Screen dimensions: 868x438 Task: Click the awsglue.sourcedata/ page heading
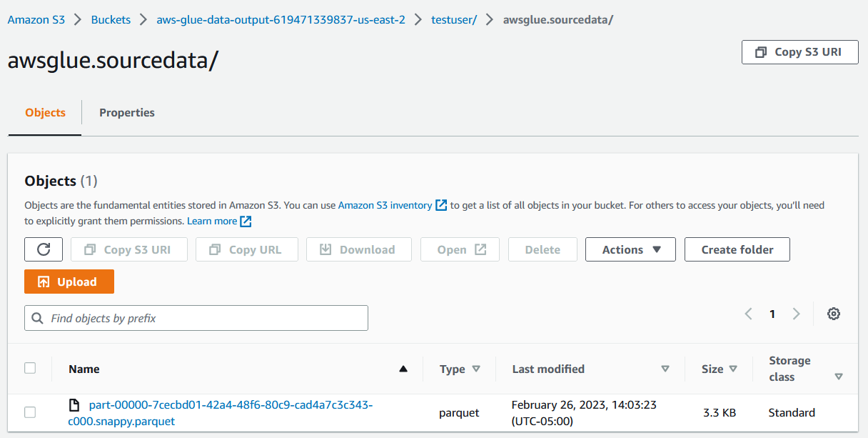pyautogui.click(x=112, y=61)
